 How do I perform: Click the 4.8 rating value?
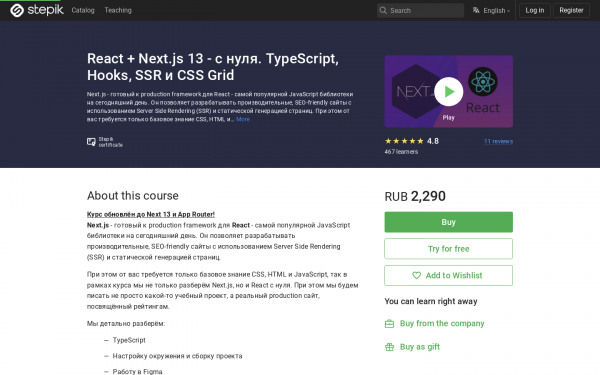(433, 141)
